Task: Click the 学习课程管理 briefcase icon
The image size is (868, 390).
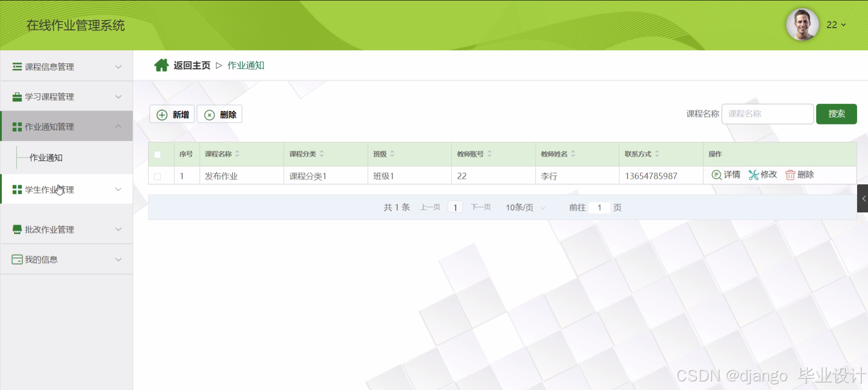Action: click(17, 97)
